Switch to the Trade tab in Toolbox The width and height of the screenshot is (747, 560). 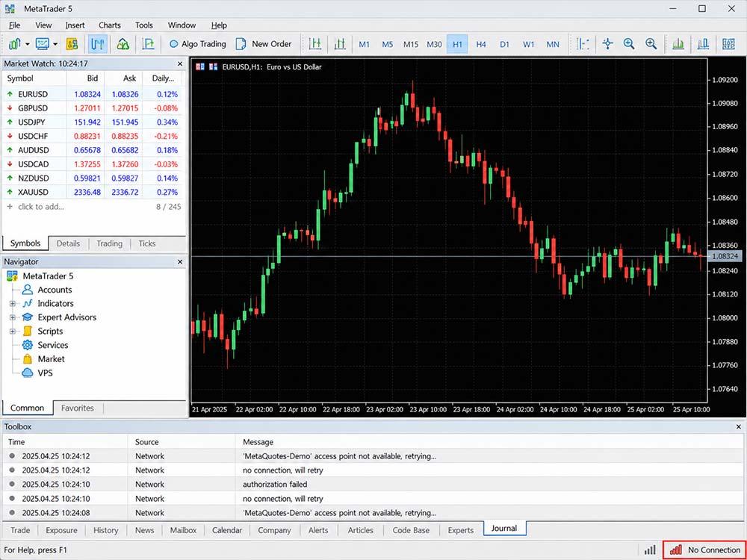pyautogui.click(x=20, y=530)
